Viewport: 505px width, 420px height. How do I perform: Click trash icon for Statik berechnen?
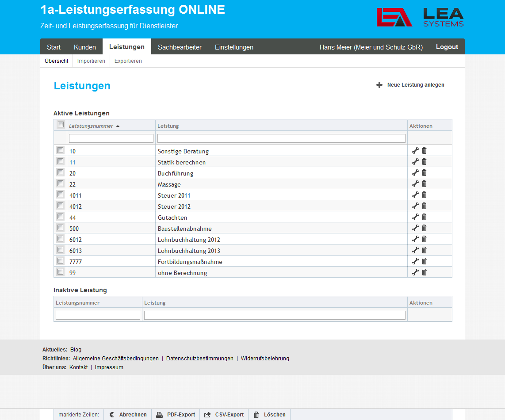(424, 161)
